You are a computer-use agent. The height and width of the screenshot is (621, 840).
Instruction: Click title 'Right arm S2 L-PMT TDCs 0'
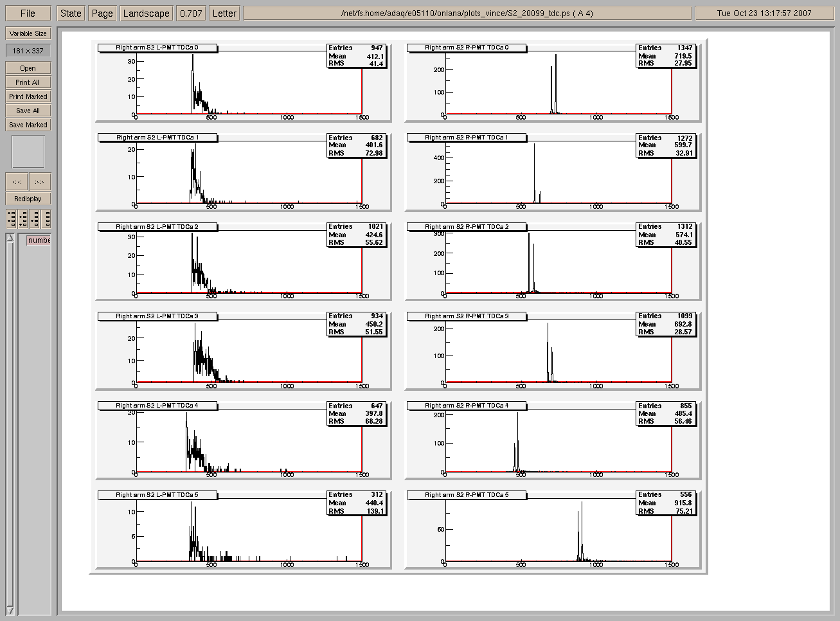tap(157, 48)
